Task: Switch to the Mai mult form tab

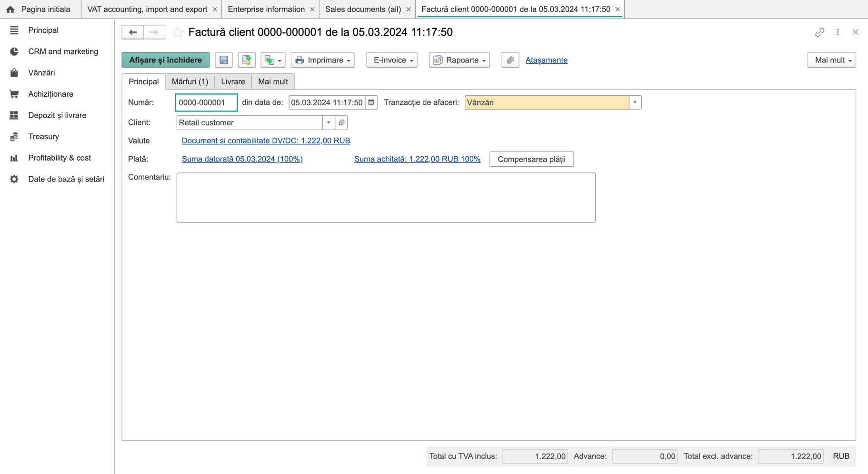Action: pyautogui.click(x=273, y=81)
